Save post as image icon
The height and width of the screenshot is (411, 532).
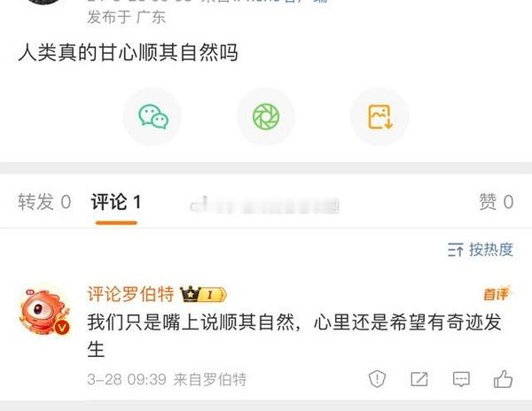pos(379,116)
